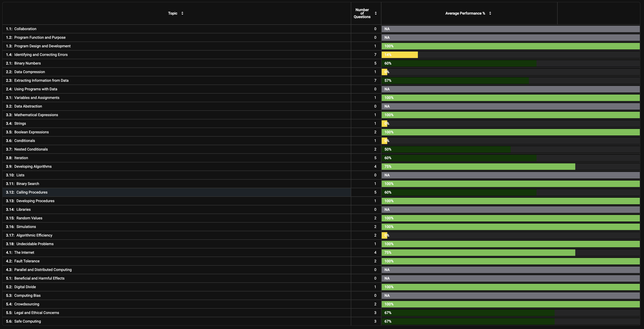
Task: Sort table by the Topic column arrows
Action: 182,13
